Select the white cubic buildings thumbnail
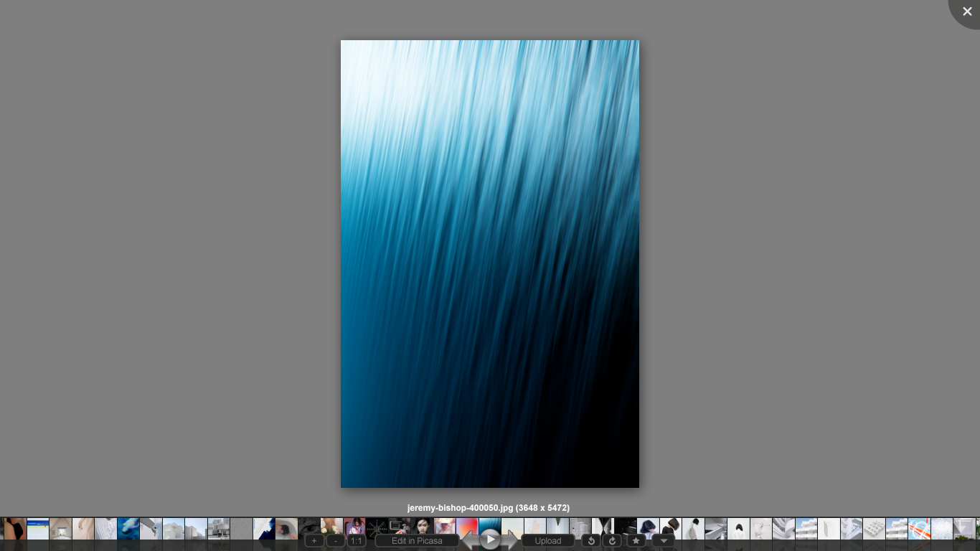Screen dimensions: 980x551 coord(172,528)
